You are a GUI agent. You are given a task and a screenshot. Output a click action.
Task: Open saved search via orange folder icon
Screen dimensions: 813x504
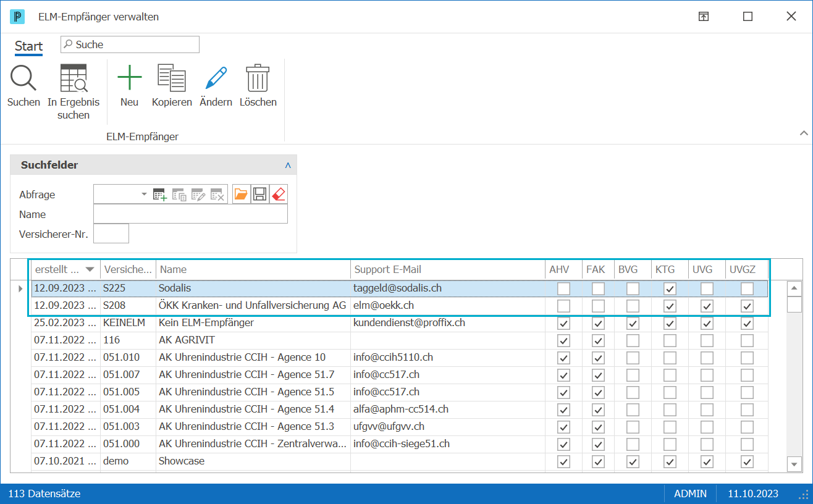tap(241, 195)
